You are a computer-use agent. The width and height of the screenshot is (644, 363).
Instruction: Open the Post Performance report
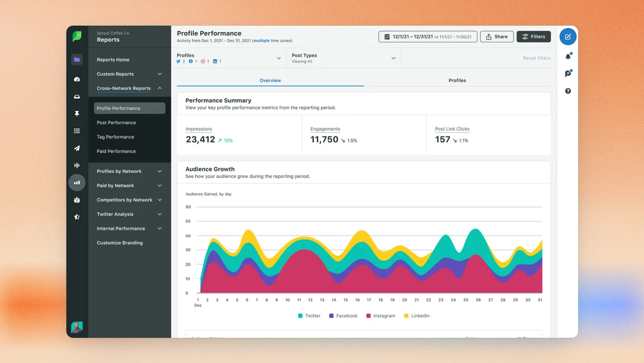[116, 122]
